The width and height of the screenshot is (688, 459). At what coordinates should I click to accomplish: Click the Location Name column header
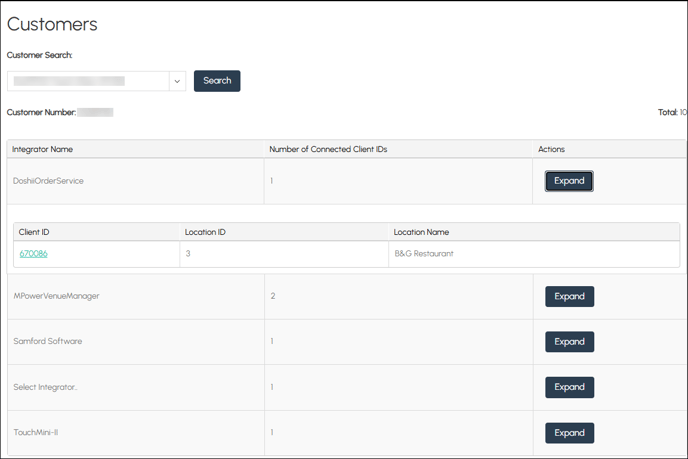pyautogui.click(x=421, y=232)
